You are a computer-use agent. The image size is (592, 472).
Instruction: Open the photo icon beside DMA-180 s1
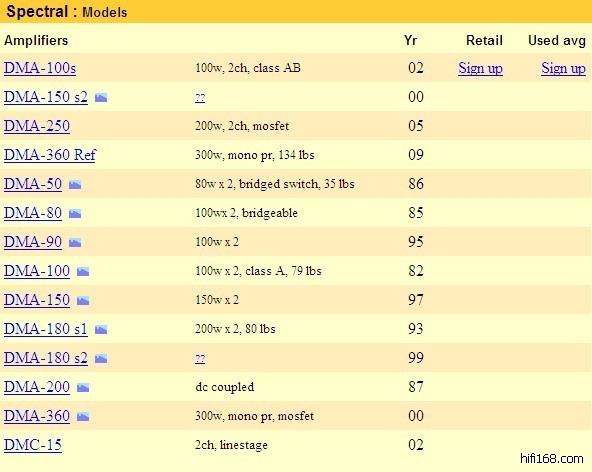tap(101, 330)
